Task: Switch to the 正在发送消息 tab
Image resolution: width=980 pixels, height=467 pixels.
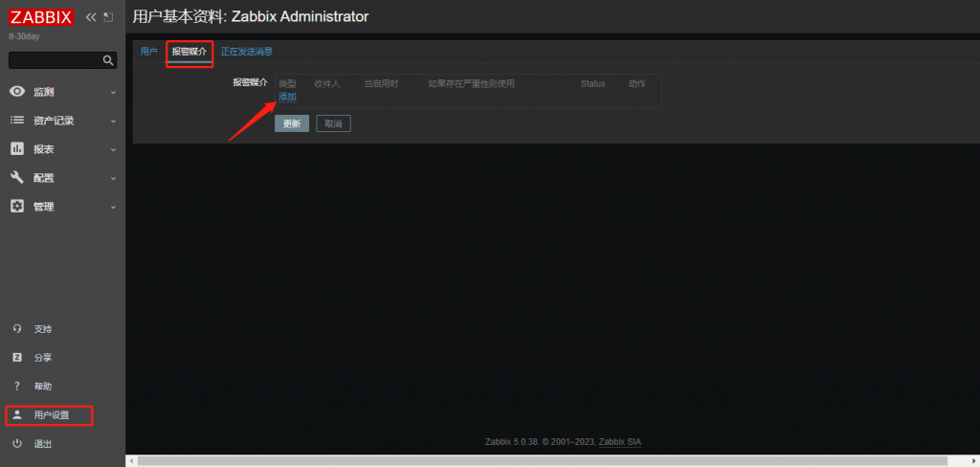Action: (x=246, y=52)
